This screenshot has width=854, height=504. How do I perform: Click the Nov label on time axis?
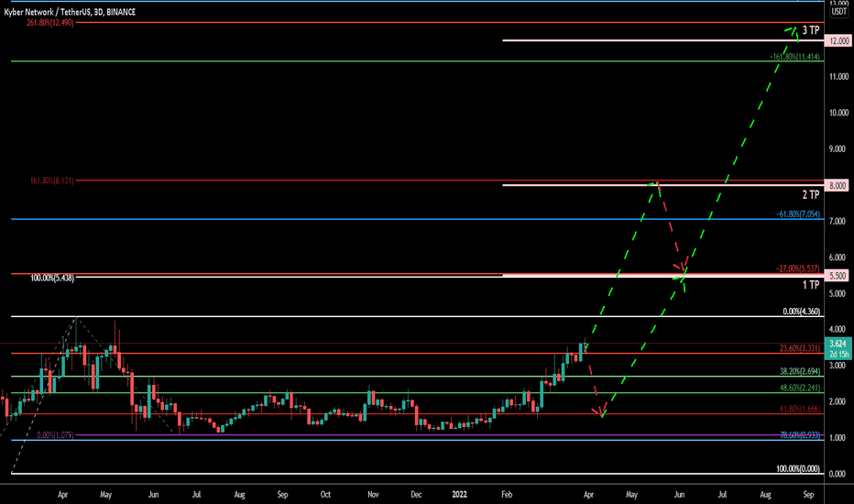(x=373, y=495)
